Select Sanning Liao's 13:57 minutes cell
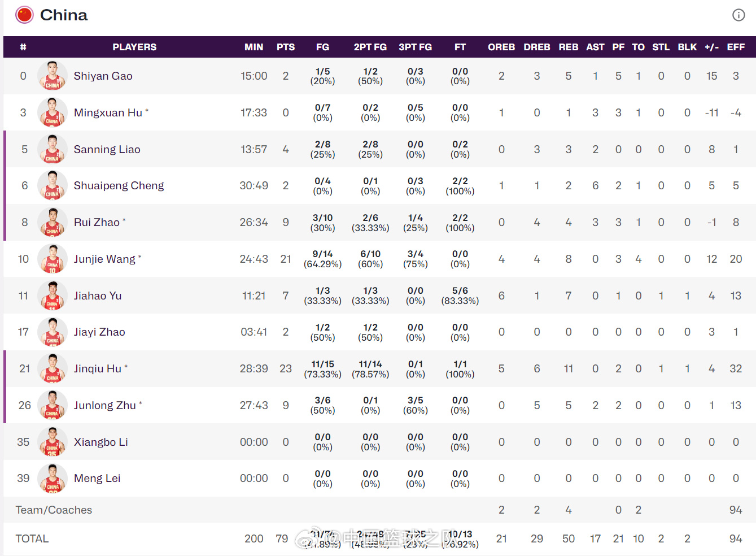756x556 pixels. pos(254,149)
